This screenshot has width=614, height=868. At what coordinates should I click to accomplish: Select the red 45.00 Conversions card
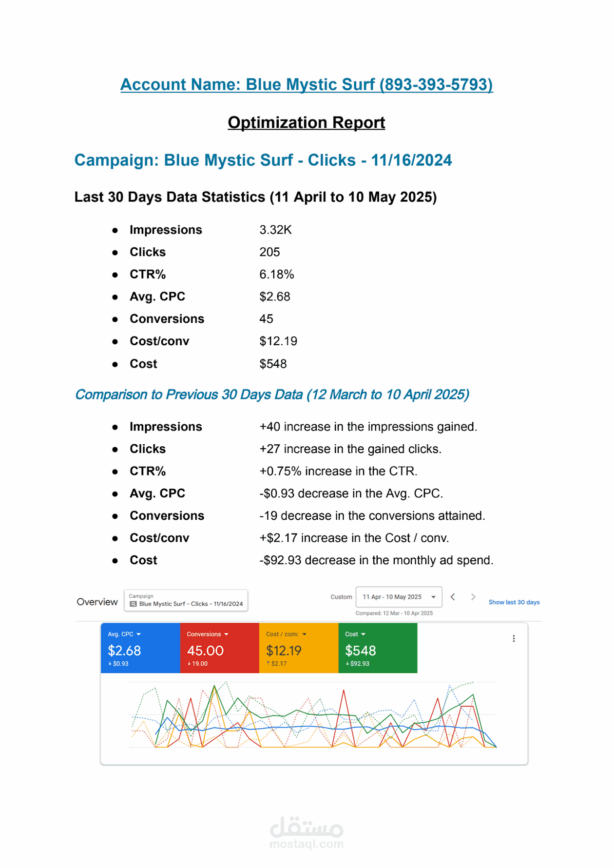pyautogui.click(x=220, y=648)
